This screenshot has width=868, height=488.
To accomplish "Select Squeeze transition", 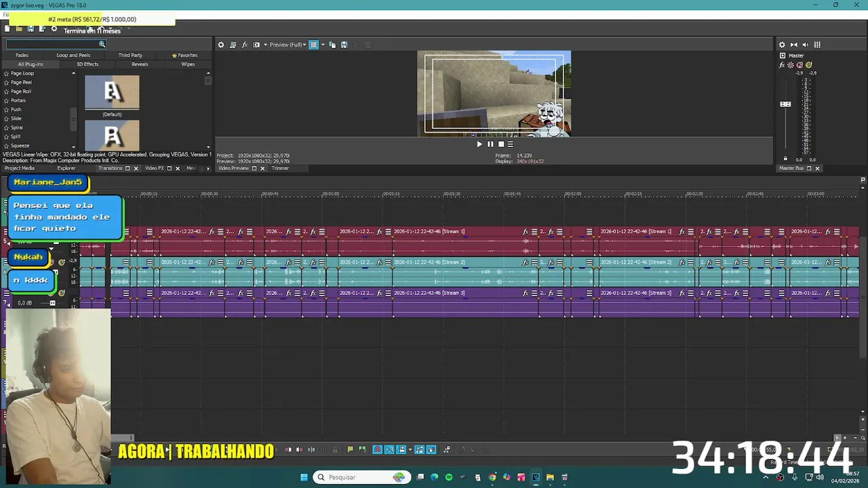I will 20,146.
